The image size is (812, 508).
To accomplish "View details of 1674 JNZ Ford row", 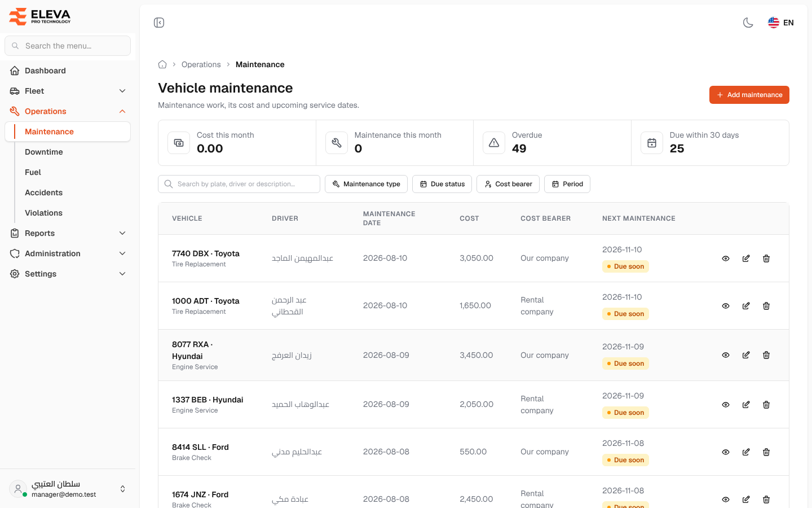I will (726, 500).
